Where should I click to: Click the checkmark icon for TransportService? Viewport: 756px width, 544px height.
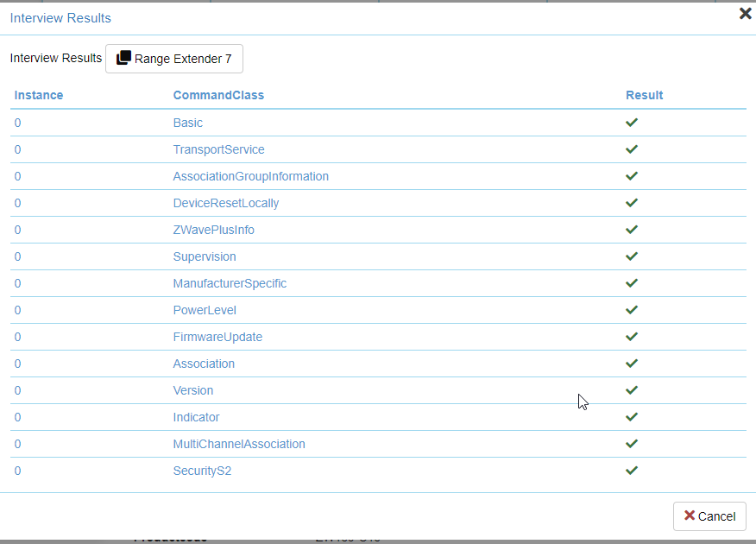(632, 149)
